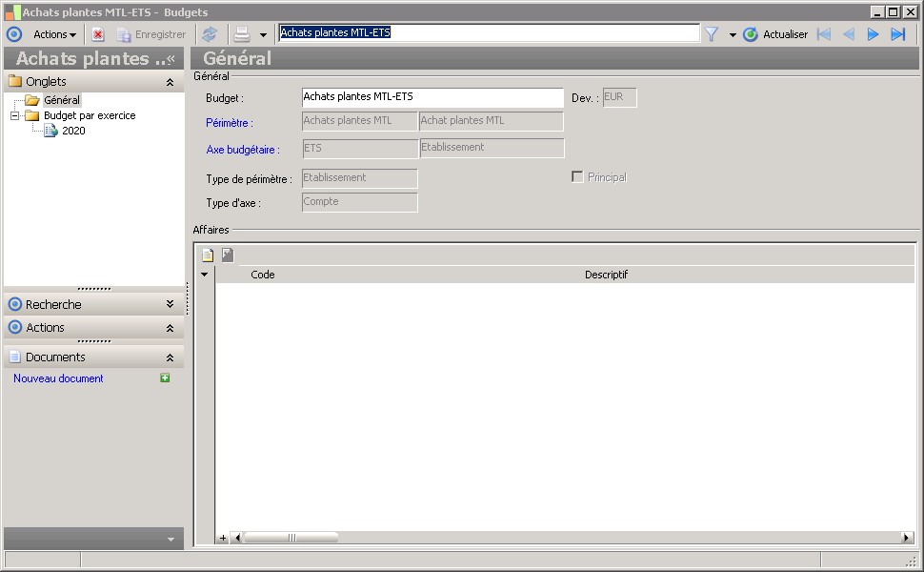This screenshot has width=924, height=572.
Task: Click the new affaire document icon
Action: (x=208, y=255)
